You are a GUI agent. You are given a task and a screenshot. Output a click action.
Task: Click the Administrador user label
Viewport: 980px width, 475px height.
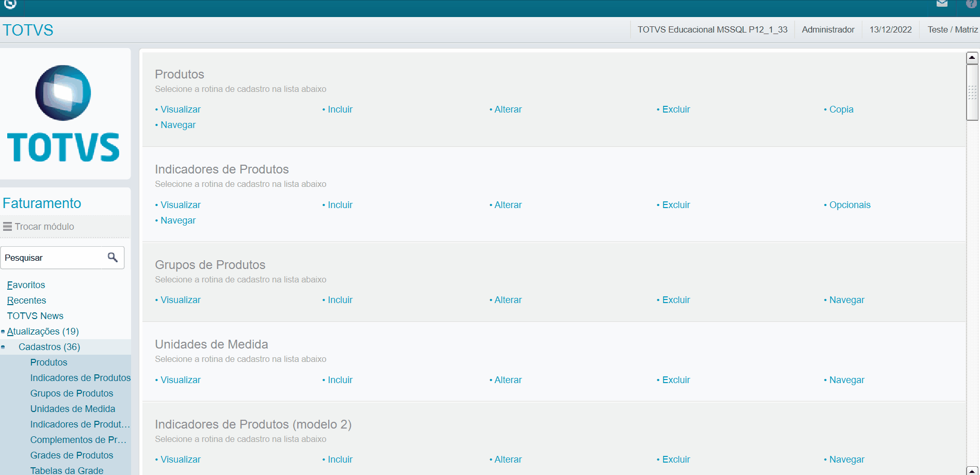pyautogui.click(x=828, y=29)
